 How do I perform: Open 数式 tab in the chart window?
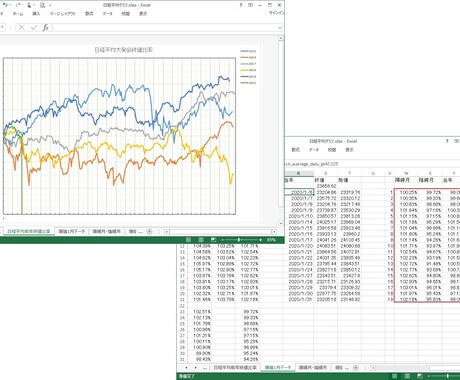tap(89, 14)
